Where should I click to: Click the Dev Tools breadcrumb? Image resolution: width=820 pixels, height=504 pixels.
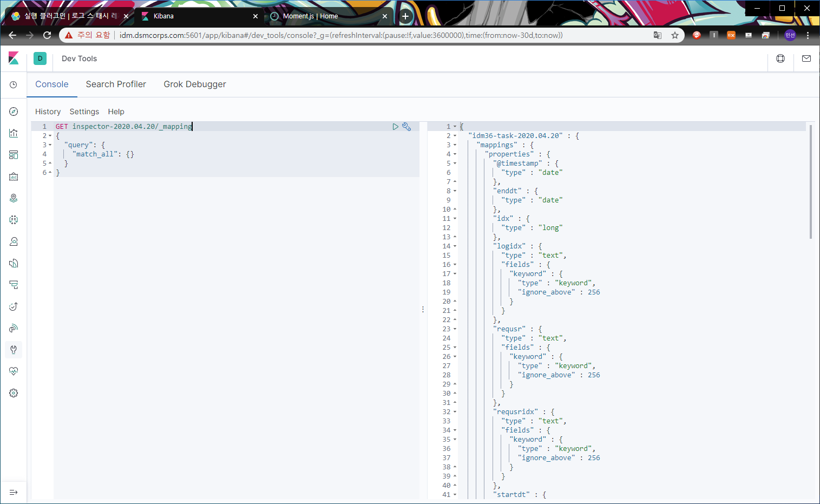tap(80, 58)
